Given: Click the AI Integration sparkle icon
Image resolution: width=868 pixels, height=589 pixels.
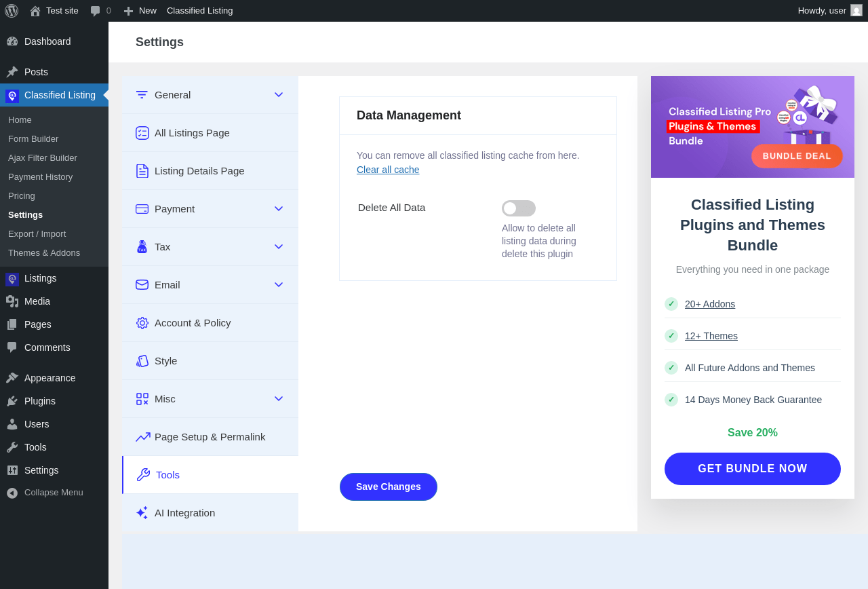Looking at the screenshot, I should [142, 513].
